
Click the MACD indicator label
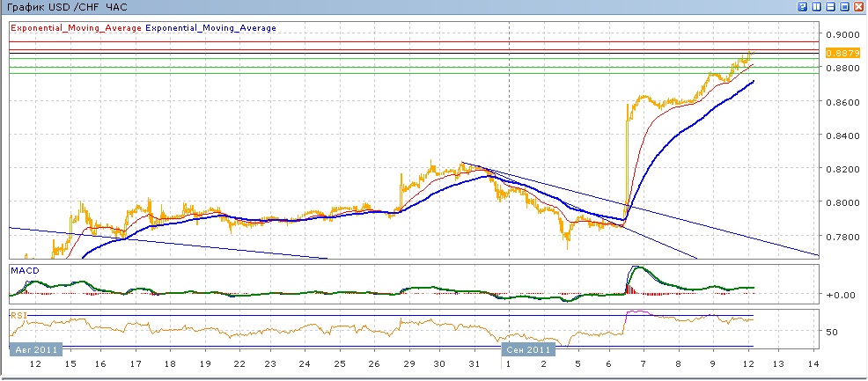(x=23, y=269)
